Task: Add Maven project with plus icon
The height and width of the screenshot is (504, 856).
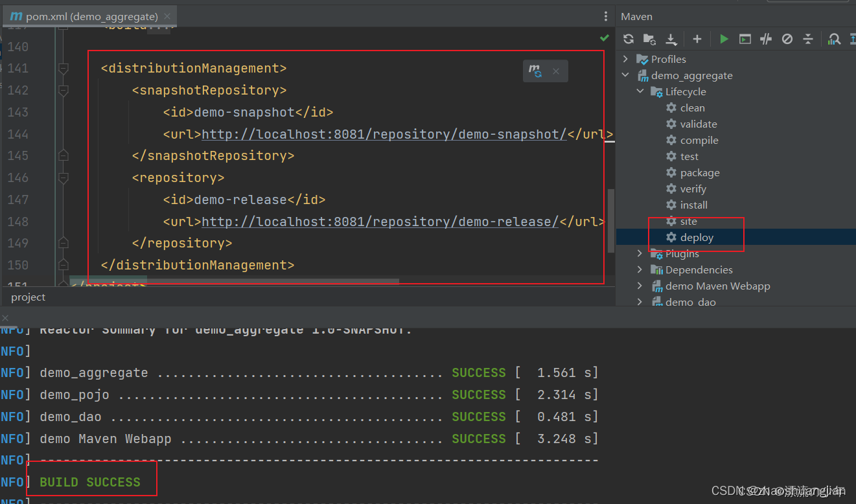Action: (697, 39)
